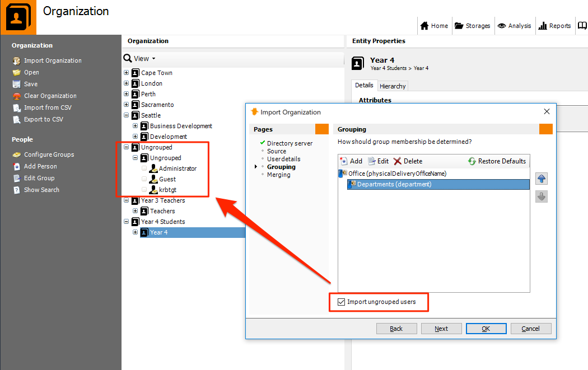Select the Development tree item
Viewport: 588px width, 370px height.
pos(169,137)
